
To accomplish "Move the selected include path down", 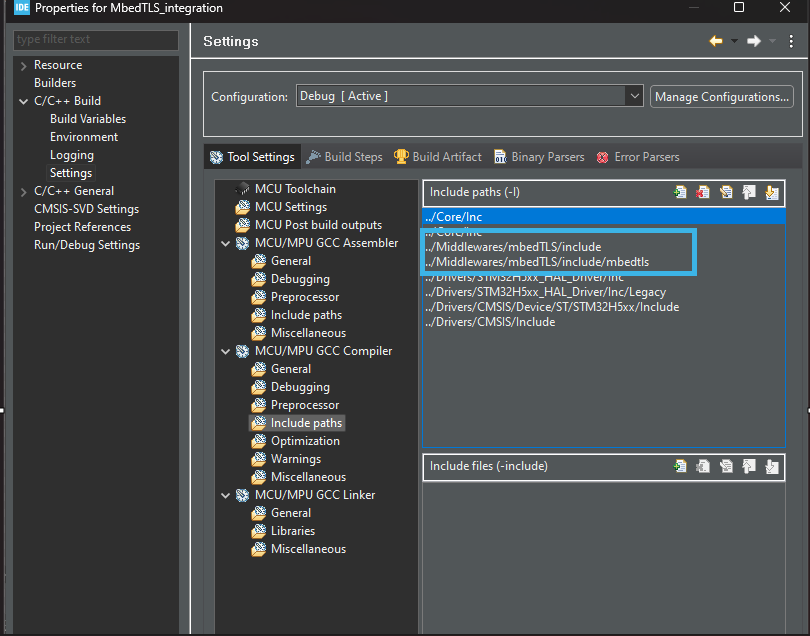I will [770, 192].
